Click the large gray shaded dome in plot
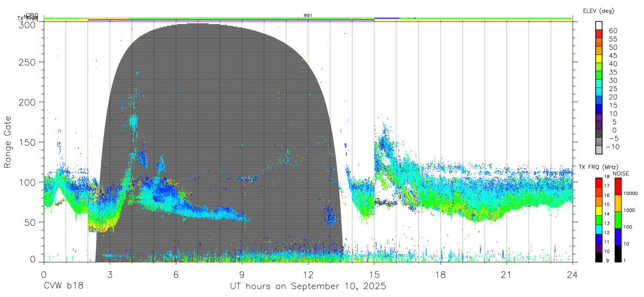This screenshot has height=297, width=644. point(220,141)
